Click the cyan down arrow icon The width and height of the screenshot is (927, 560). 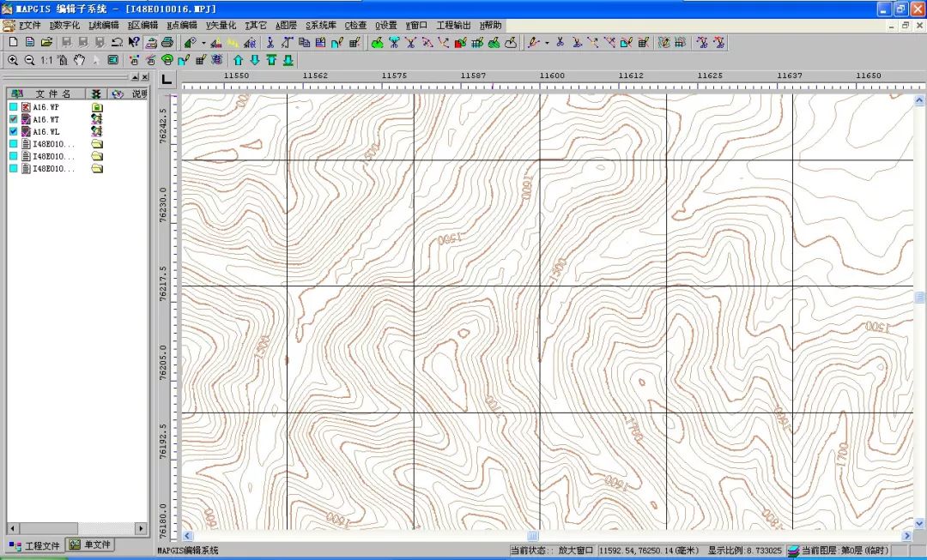[x=255, y=60]
